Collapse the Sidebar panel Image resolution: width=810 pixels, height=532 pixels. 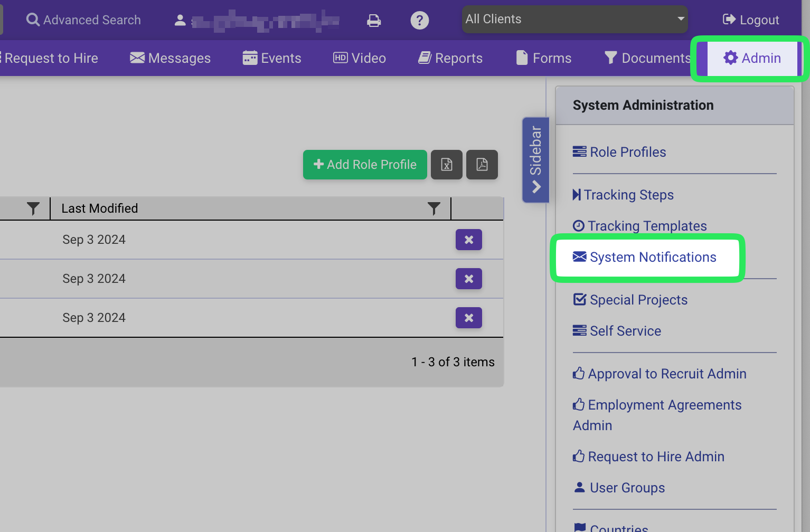tap(536, 159)
